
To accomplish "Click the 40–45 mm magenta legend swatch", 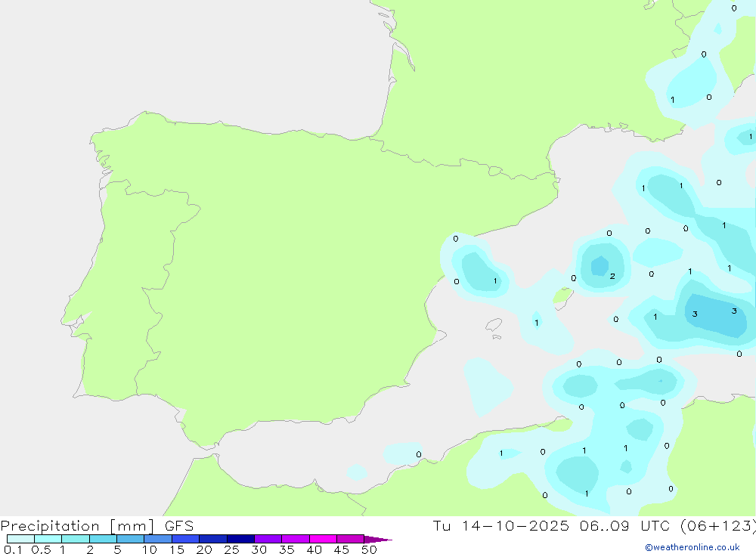I will pyautogui.click(x=323, y=539).
